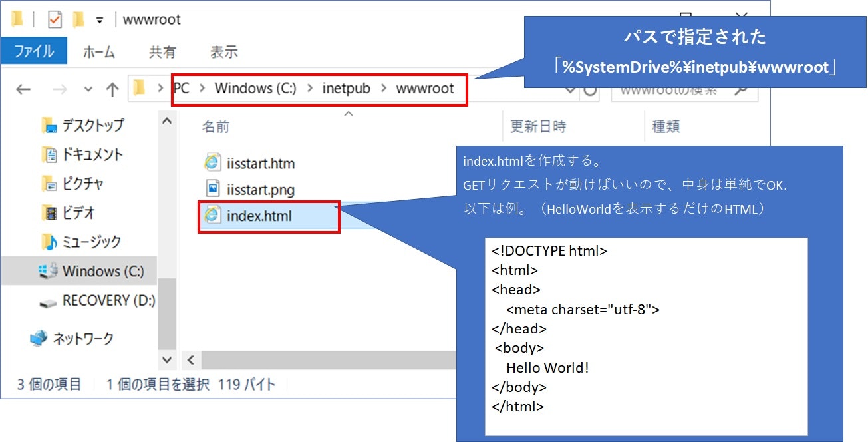Click the iisstart.png image file icon
The width and height of the screenshot is (868, 442).
click(x=212, y=189)
